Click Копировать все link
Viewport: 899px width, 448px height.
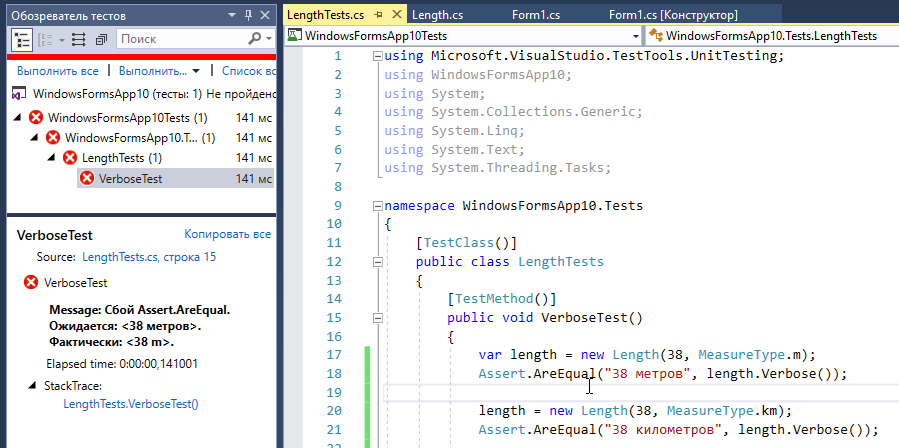227,234
